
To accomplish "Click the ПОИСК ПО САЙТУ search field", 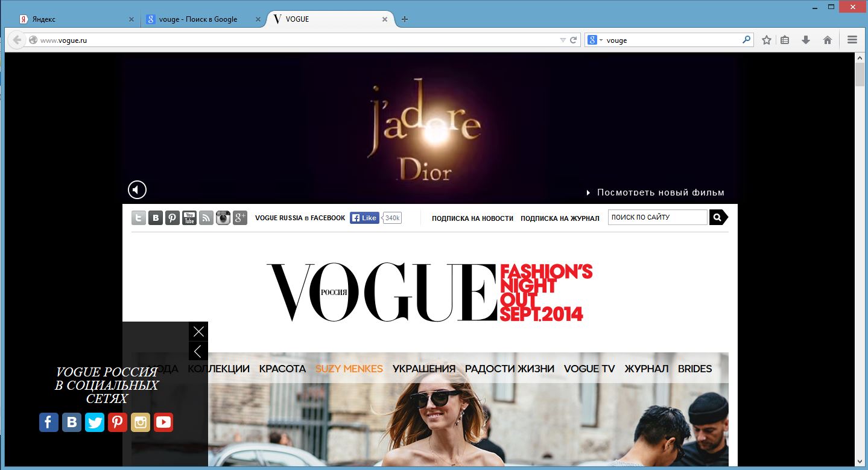I will (657, 217).
